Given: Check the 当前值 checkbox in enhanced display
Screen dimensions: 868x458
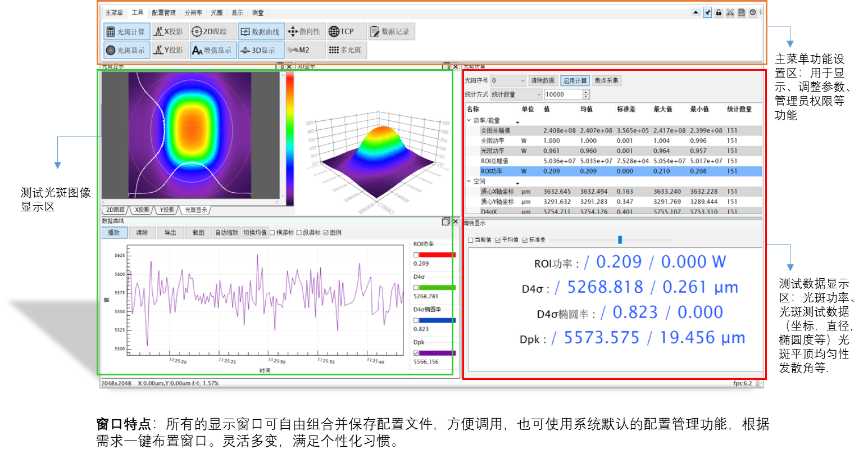Looking at the screenshot, I should 471,240.
